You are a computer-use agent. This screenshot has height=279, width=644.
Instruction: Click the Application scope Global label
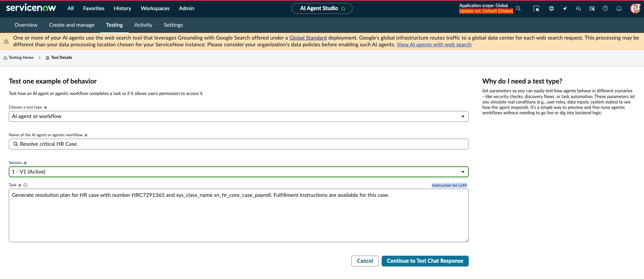[x=483, y=6]
